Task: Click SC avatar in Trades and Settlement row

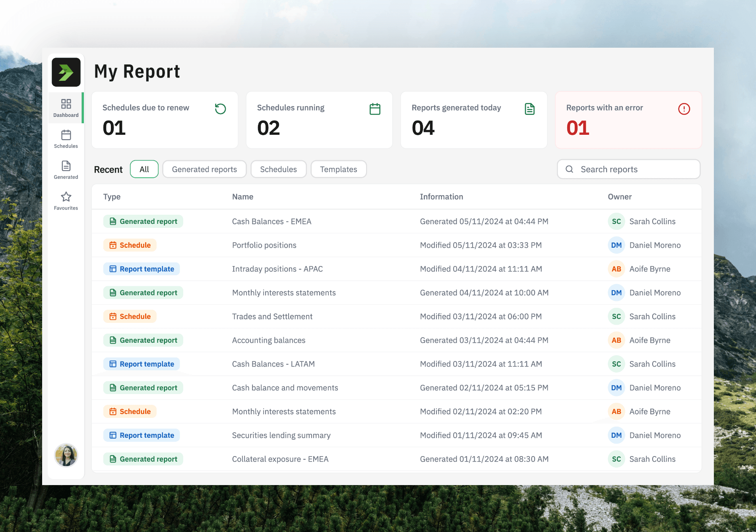Action: click(x=616, y=316)
